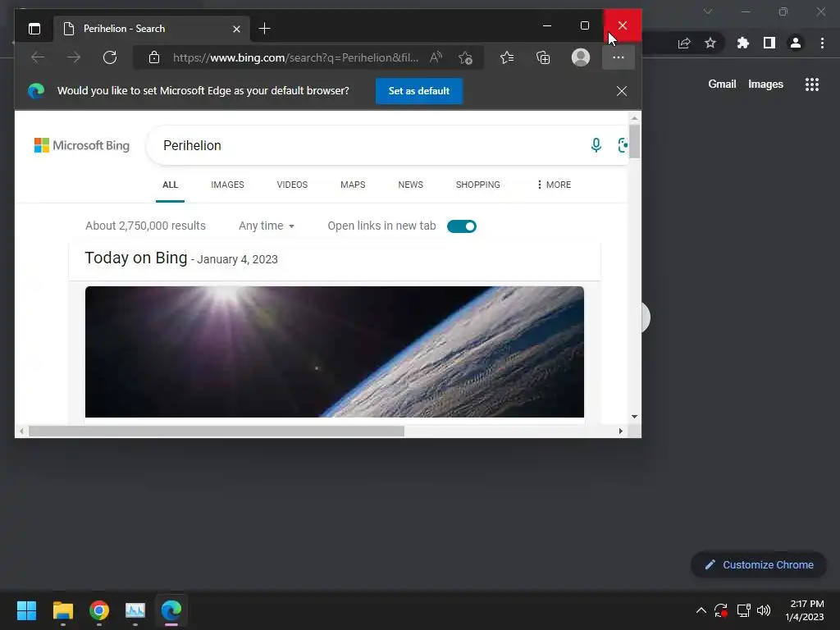Open Chrome profile icon
The height and width of the screenshot is (630, 840).
(796, 43)
